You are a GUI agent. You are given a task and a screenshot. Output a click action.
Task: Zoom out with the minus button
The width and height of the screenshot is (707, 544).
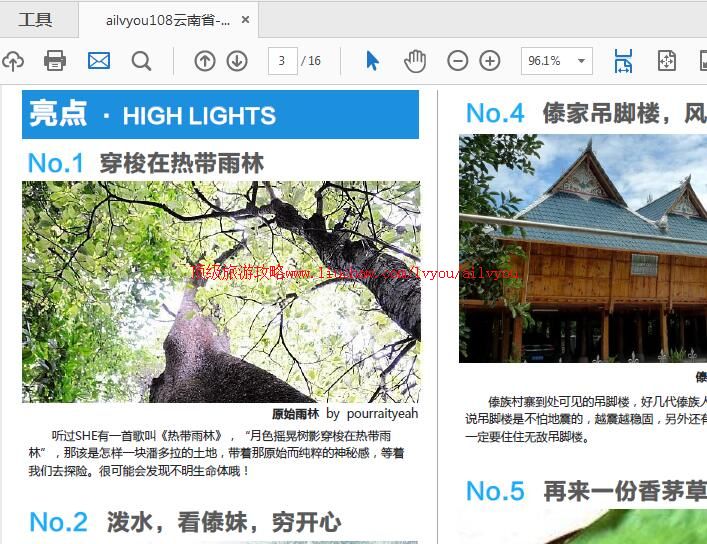pos(457,61)
